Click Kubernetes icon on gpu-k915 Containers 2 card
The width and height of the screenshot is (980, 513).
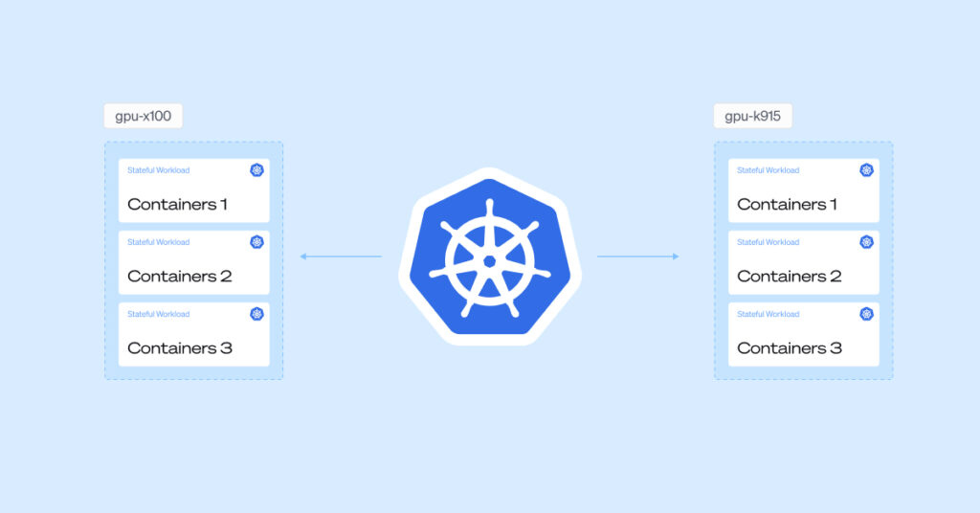pos(866,242)
